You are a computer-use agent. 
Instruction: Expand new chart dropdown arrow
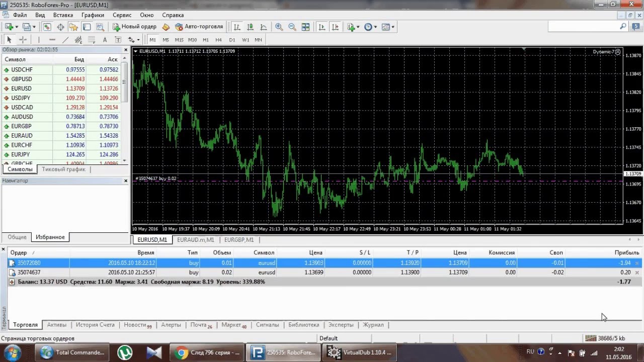click(x=17, y=27)
